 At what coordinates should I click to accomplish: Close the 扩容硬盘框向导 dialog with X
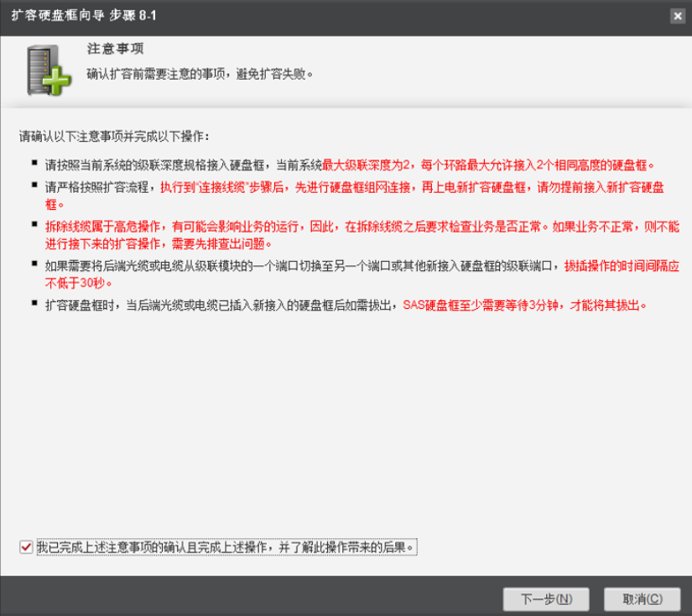point(678,16)
